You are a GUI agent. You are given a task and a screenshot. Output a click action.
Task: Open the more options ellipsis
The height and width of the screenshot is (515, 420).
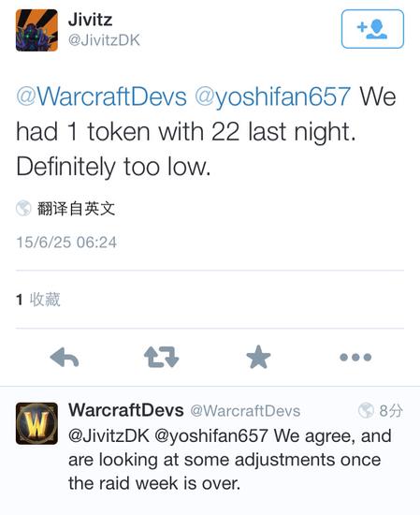point(355,357)
